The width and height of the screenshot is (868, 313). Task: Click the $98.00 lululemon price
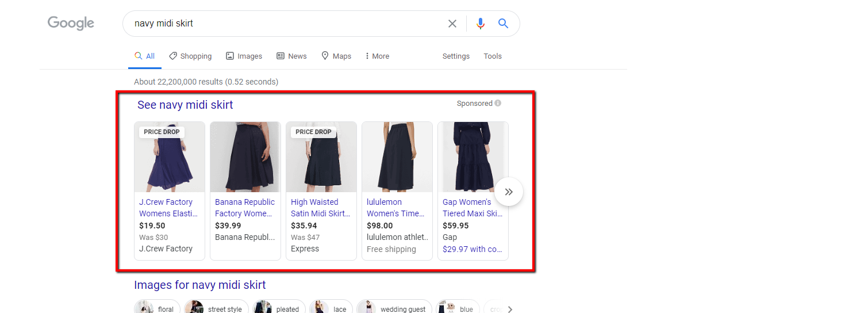[380, 226]
